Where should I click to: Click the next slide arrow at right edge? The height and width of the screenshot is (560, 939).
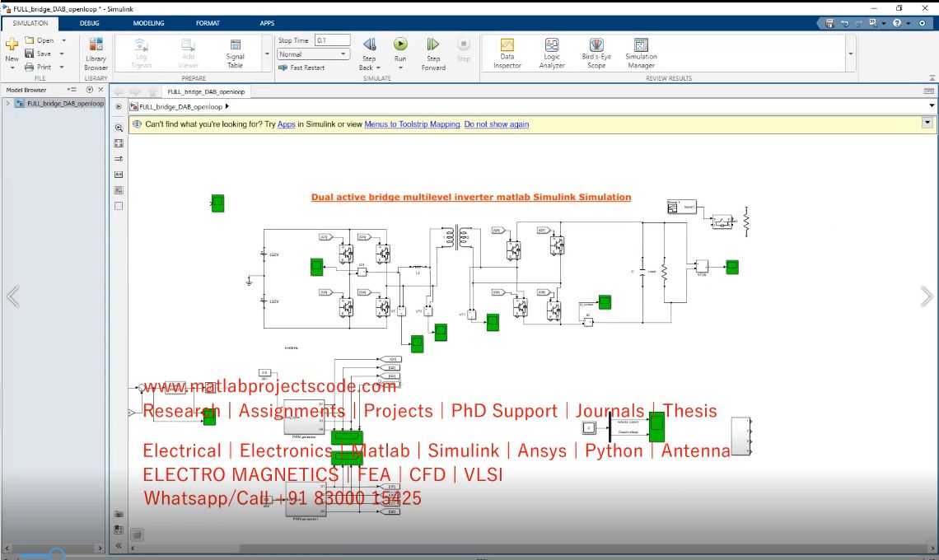click(926, 296)
